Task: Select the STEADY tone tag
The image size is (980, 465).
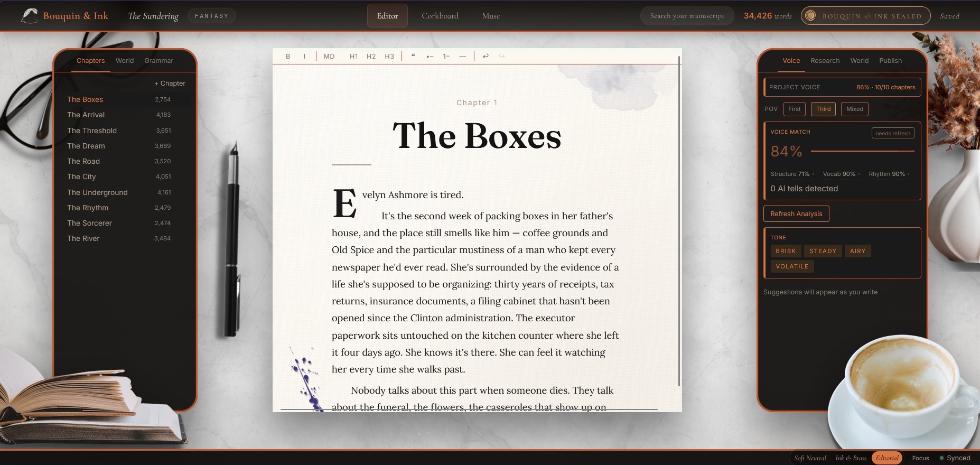Action: click(823, 251)
